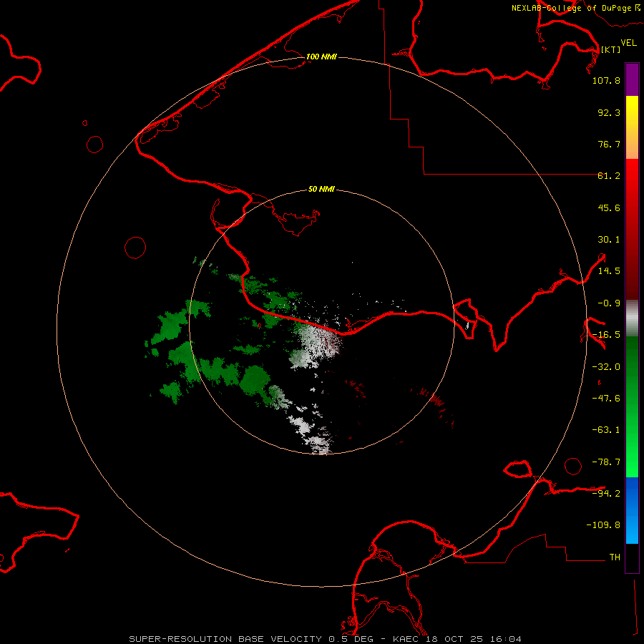Screen dimensions: 644x644
Task: Click the 14.5 scale value
Action: (609, 271)
